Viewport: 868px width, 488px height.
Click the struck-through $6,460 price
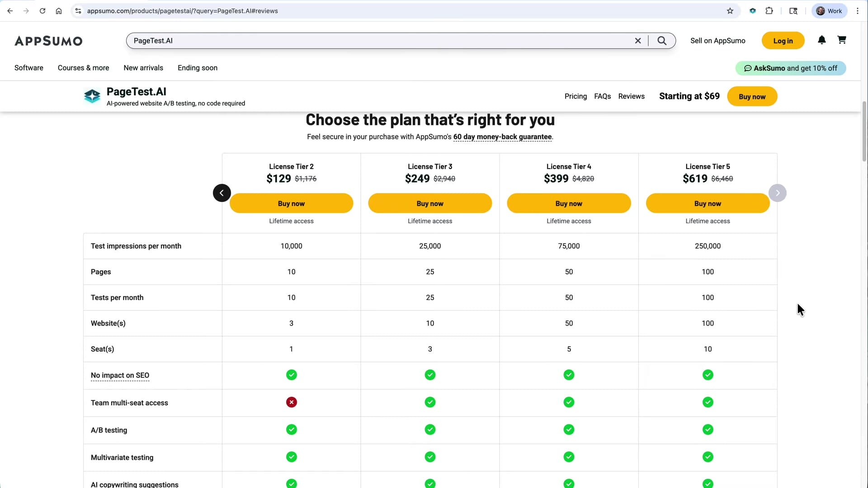click(722, 179)
